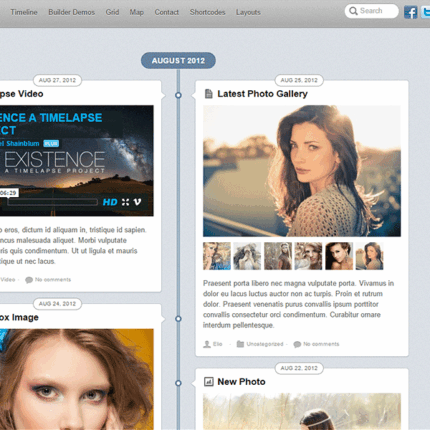
Task: Open the lightbox image of woman's face
Action: tap(77, 379)
